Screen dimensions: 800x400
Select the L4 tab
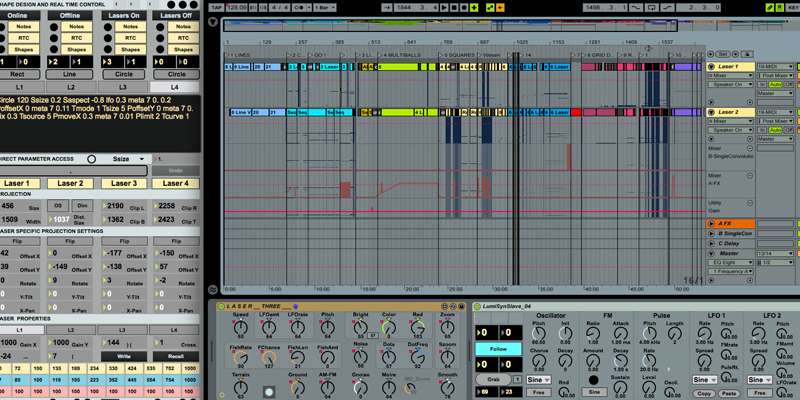pyautogui.click(x=176, y=88)
